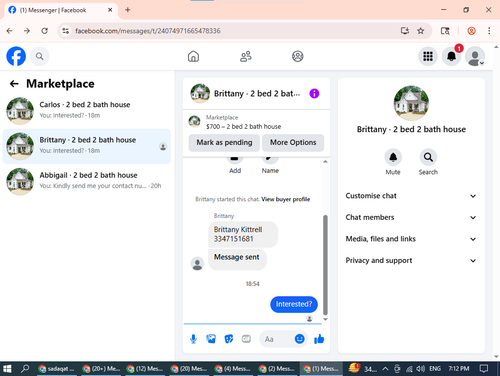Show hidden system tray icons

(x=385, y=369)
